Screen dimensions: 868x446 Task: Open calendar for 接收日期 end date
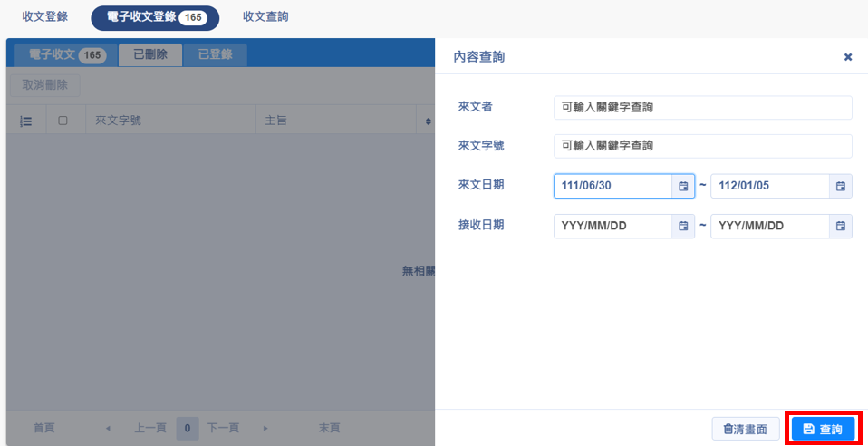click(840, 226)
